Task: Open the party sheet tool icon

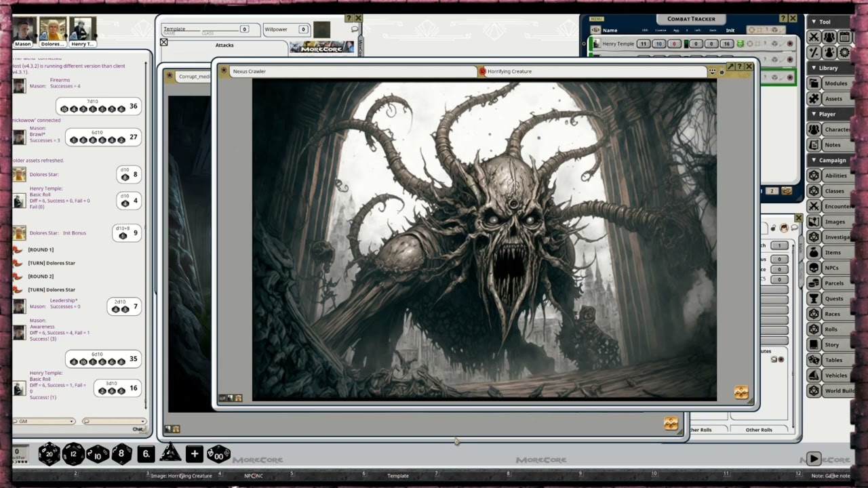Action: coord(829,37)
